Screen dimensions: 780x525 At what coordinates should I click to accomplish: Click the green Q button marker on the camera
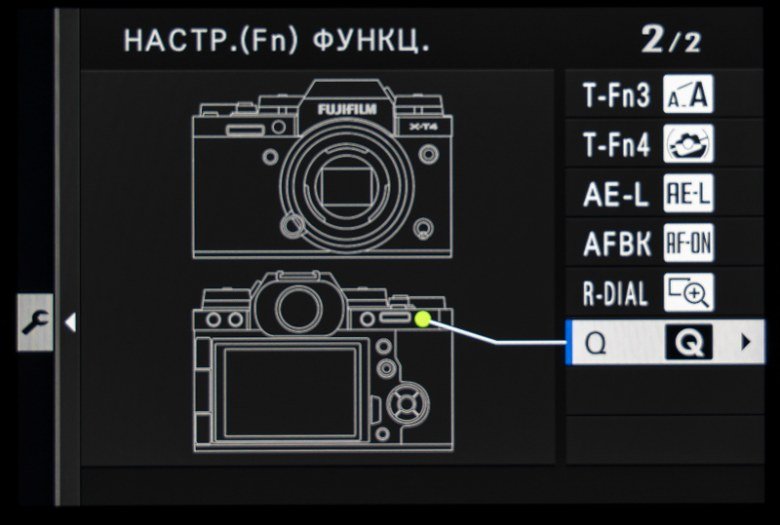(422, 319)
